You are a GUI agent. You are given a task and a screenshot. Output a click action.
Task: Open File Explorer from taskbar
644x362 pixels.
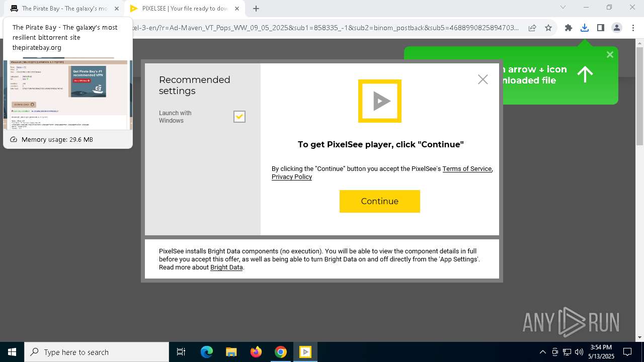(231, 352)
